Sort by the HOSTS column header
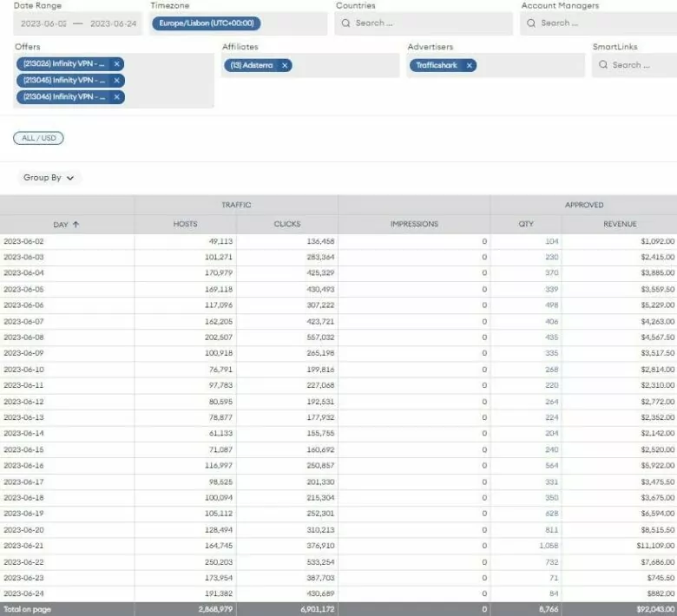The height and width of the screenshot is (616, 677). pyautogui.click(x=185, y=225)
